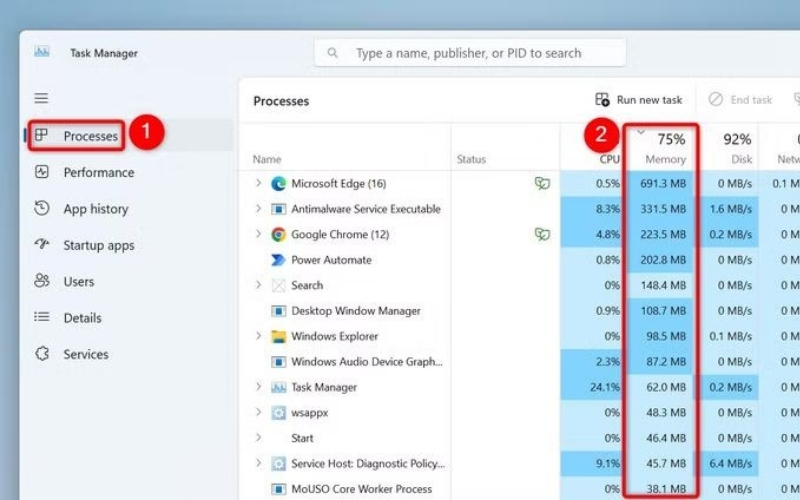Click the efficiency mode leaf icon for Edge
800x500 pixels.
tap(541, 184)
